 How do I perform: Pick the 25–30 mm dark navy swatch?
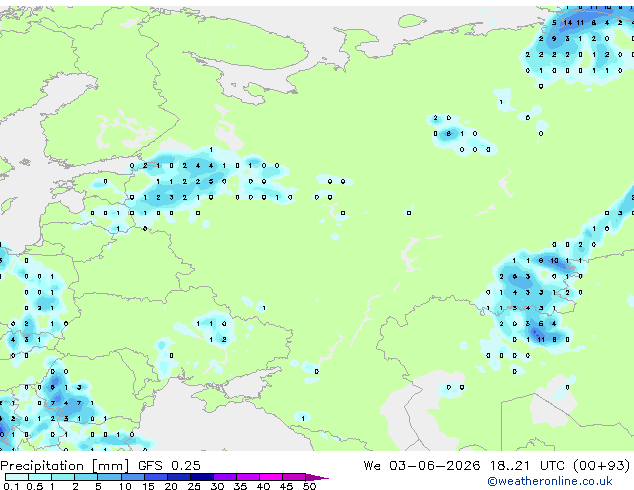click(201, 477)
